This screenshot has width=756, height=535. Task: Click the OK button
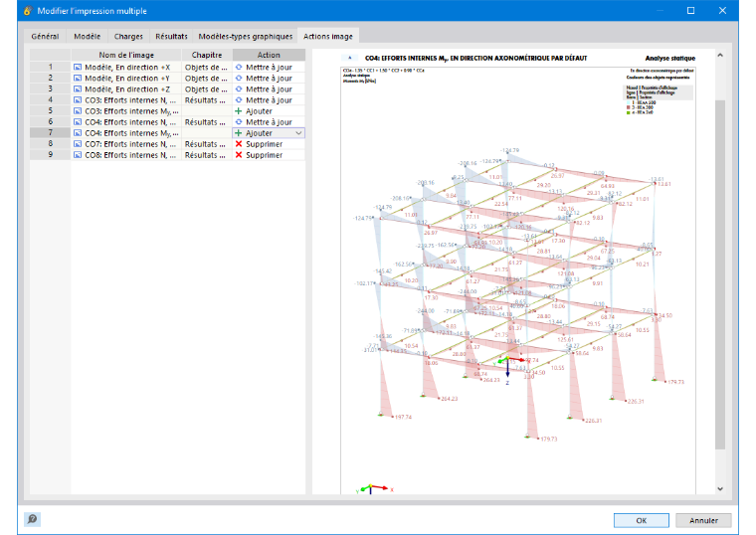pyautogui.click(x=641, y=520)
